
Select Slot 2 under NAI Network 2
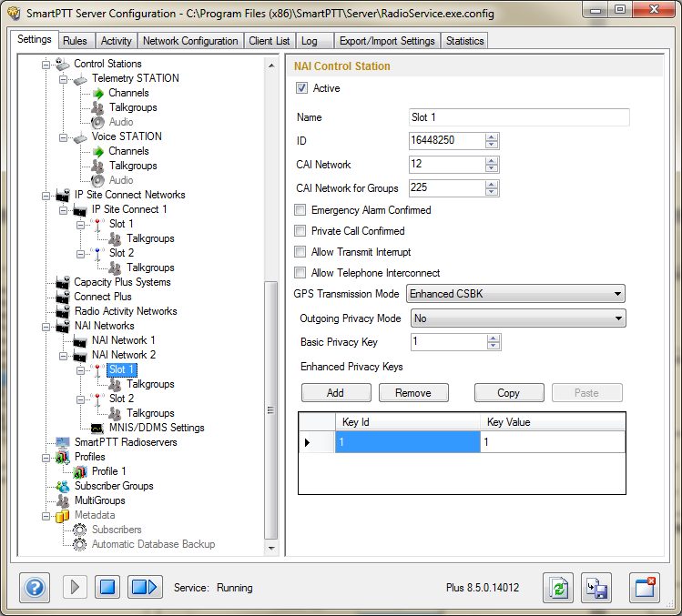tap(121, 399)
